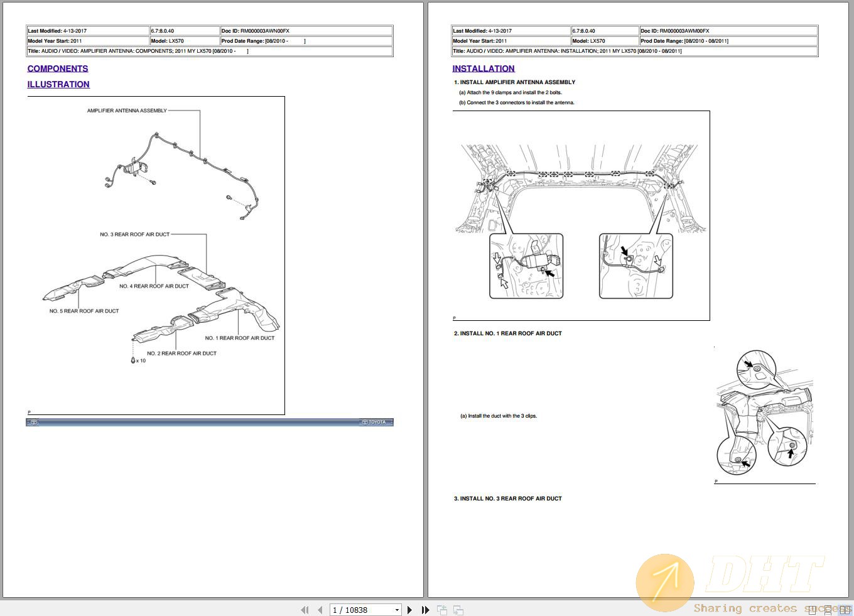The width and height of the screenshot is (854, 616).
Task: Click Last Modified 4-13-2017 cell on left page
Action: (x=88, y=31)
